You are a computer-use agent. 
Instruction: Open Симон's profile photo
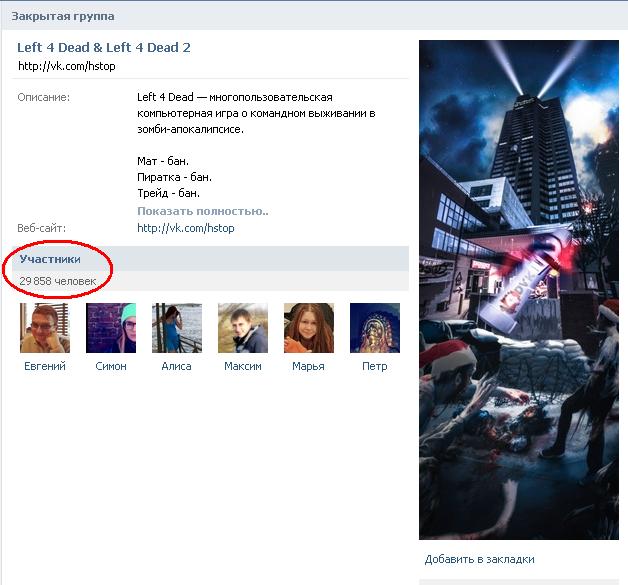click(111, 328)
